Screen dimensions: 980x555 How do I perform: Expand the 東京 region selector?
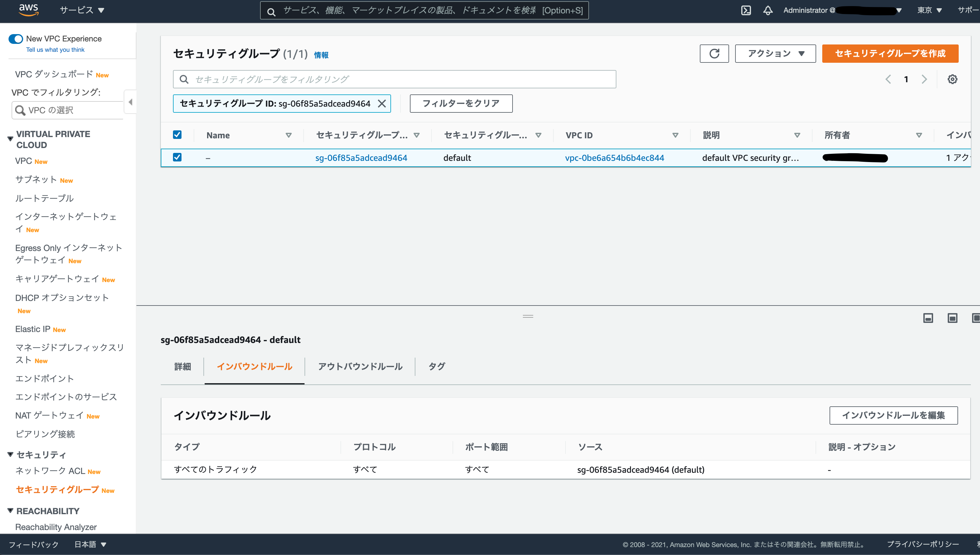click(929, 10)
